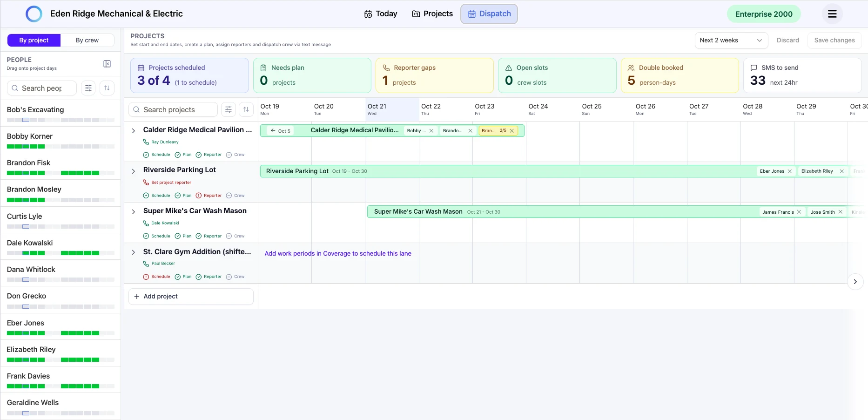Viewport: 868px width, 420px height.
Task: Remove James Francis from Super Mike's Car Wash
Action: tap(799, 212)
